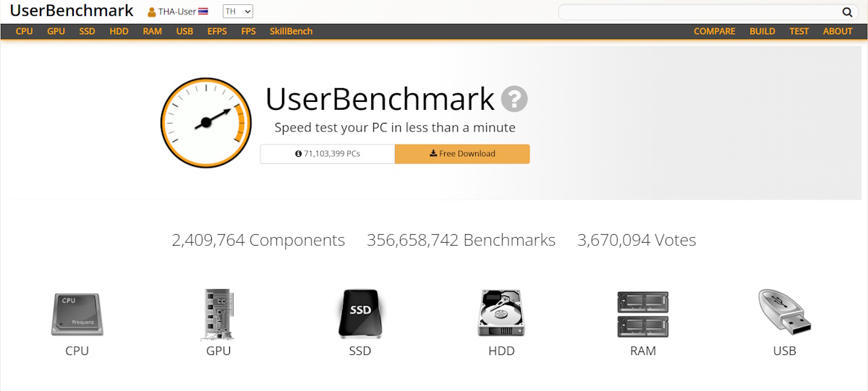Click the GPU graphics card icon
Screen dimensions: 868x391
218,314
